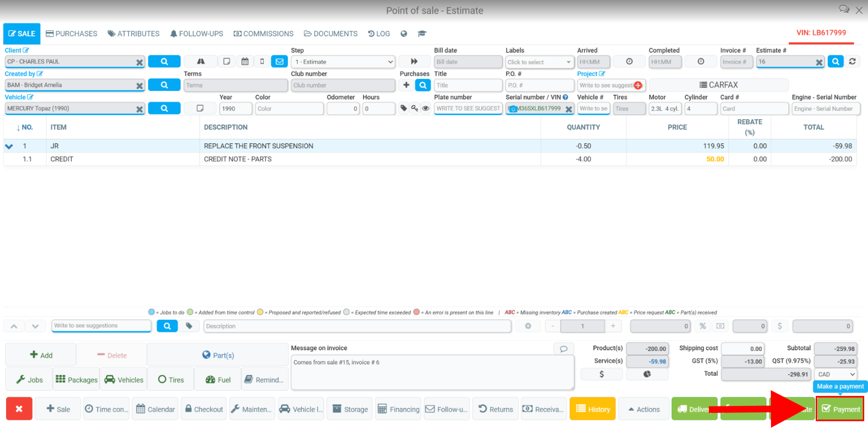This screenshot has width=868, height=429.
Task: Click the pie chart icon under Service(s)
Action: (647, 374)
